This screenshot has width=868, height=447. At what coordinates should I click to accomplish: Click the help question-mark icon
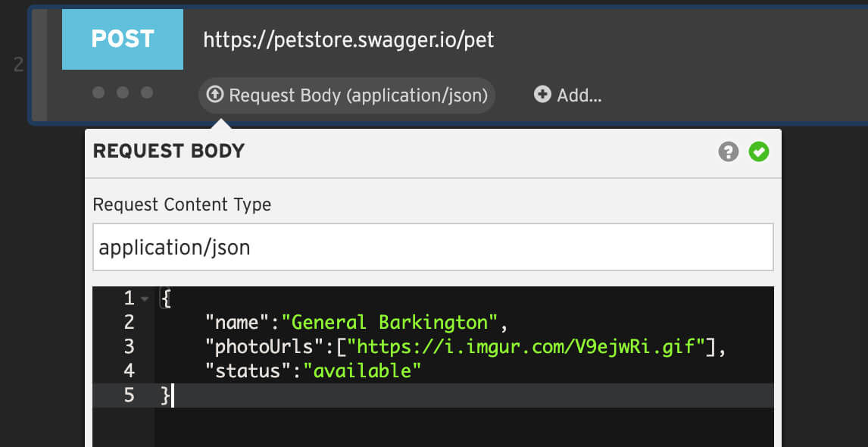(728, 152)
